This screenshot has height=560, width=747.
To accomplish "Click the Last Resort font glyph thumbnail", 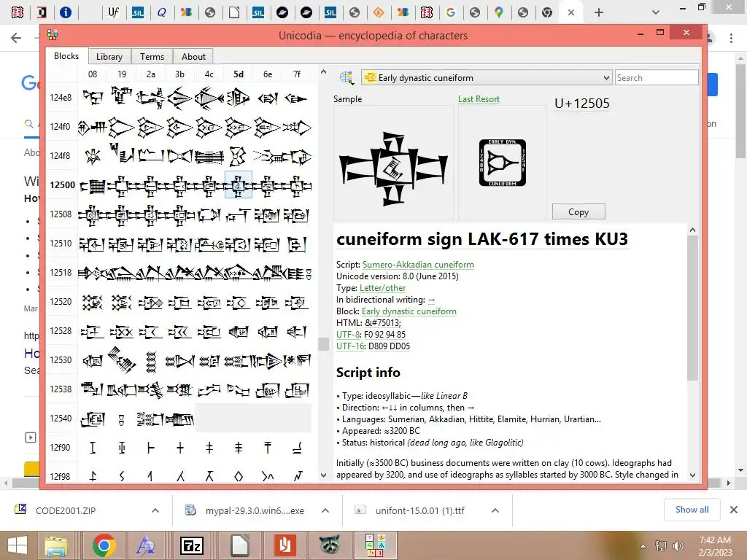I will (502, 163).
